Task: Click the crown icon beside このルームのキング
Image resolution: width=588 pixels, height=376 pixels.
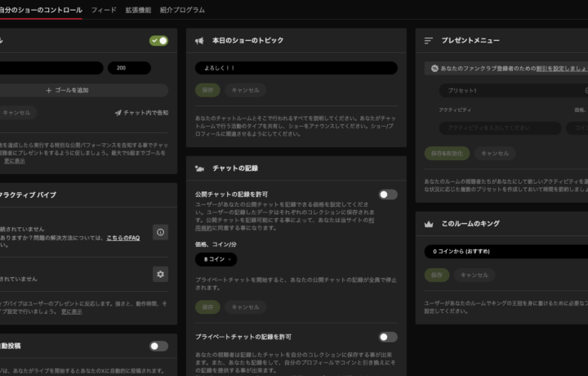Action: [430, 223]
